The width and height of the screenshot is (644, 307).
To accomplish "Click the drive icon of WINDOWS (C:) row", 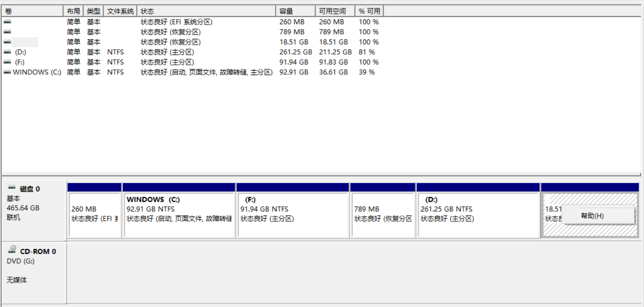I will [x=7, y=72].
